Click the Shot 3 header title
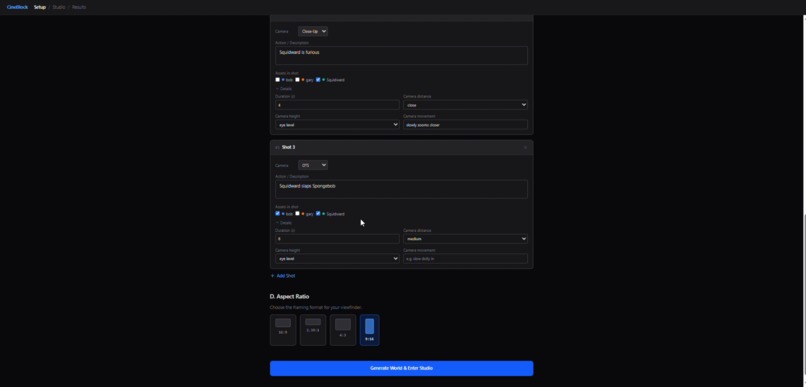Viewport: 806px width, 387px height. pyautogui.click(x=288, y=148)
